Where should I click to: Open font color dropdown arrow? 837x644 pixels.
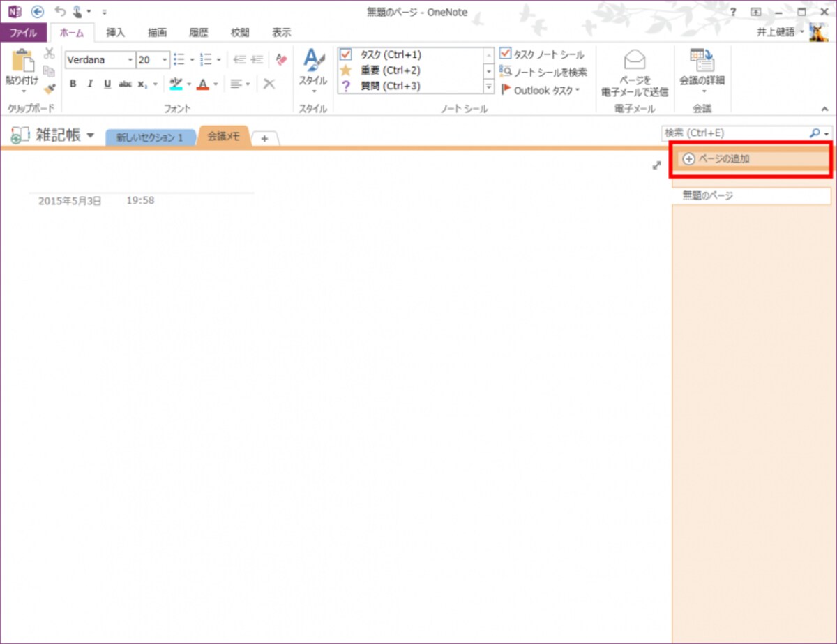point(216,84)
